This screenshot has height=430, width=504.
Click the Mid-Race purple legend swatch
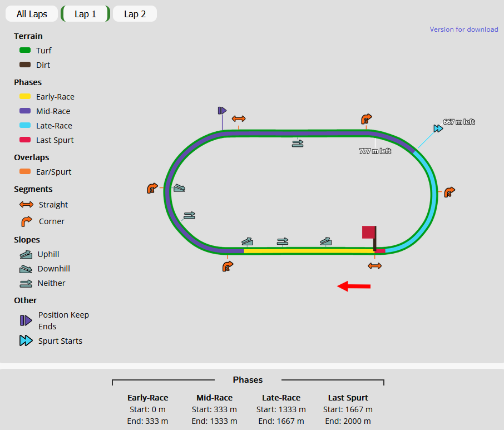[x=25, y=111]
